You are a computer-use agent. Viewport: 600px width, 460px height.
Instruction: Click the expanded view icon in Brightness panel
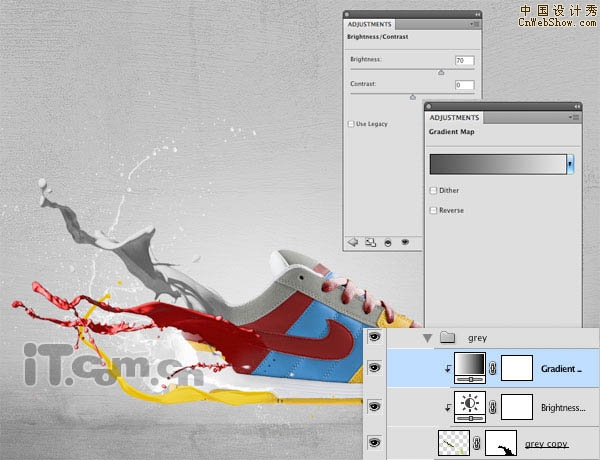pyautogui.click(x=370, y=241)
